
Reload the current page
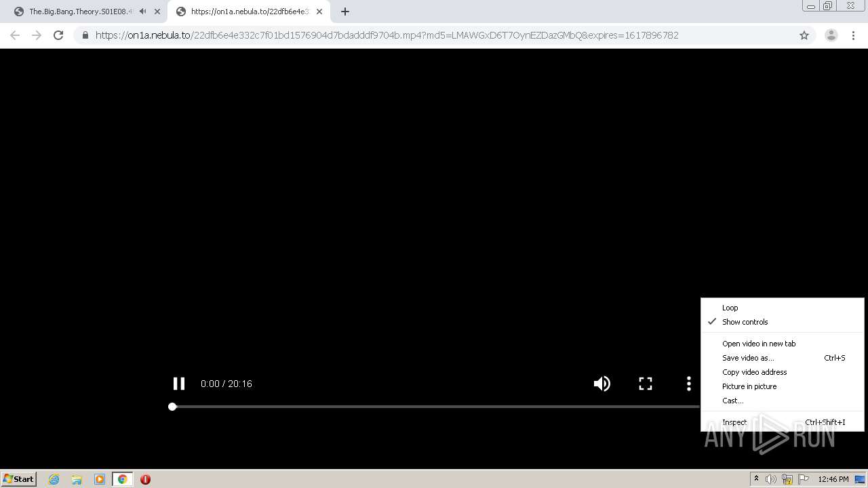[x=58, y=35]
